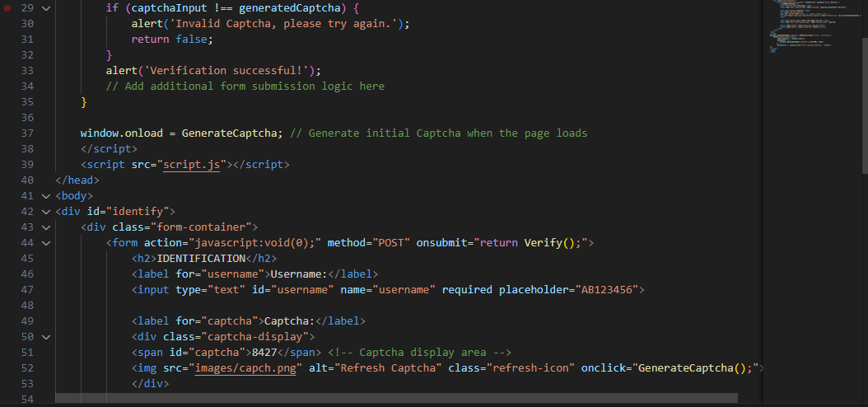Click the IDENTIFICATION heading text
The width and height of the screenshot is (868, 407).
point(202,259)
